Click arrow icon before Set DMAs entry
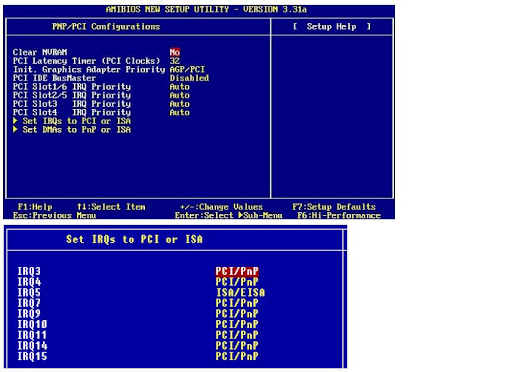The image size is (512, 372). click(15, 129)
